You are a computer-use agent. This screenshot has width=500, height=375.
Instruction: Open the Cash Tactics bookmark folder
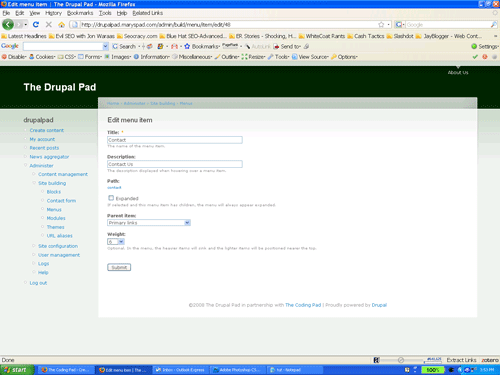coord(366,36)
